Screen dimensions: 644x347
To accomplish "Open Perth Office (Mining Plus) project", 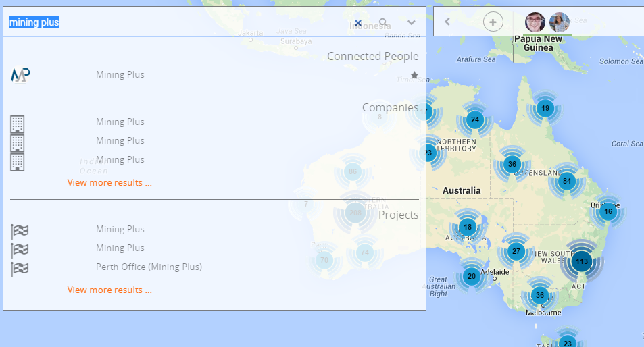I will [x=149, y=267].
